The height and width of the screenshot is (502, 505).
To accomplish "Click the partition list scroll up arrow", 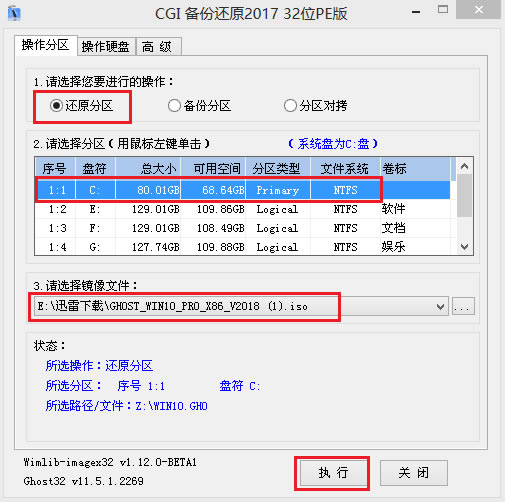I will (x=465, y=166).
